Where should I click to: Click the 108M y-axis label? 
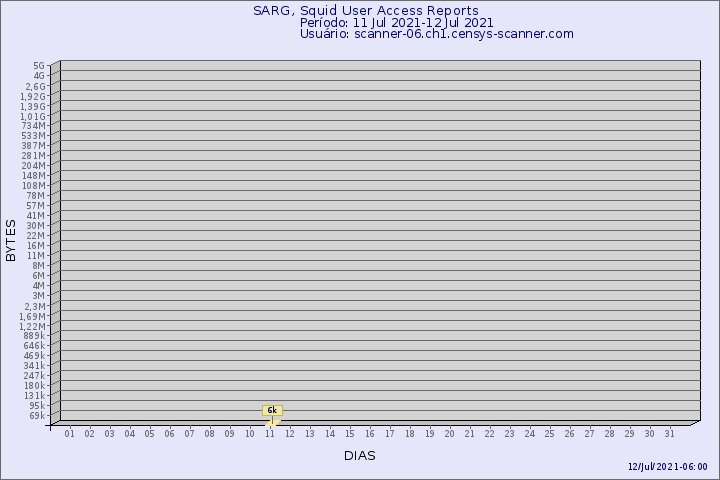pyautogui.click(x=34, y=186)
